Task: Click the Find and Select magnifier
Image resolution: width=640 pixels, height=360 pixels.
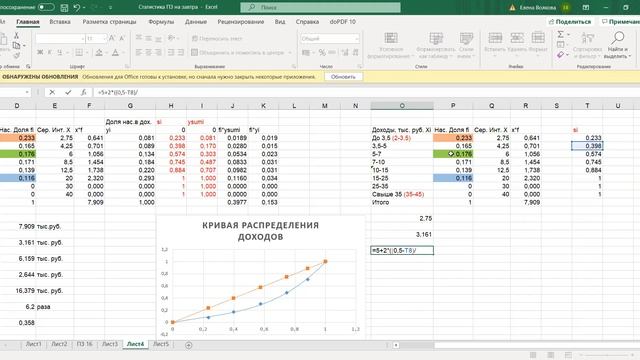Action: [x=618, y=38]
